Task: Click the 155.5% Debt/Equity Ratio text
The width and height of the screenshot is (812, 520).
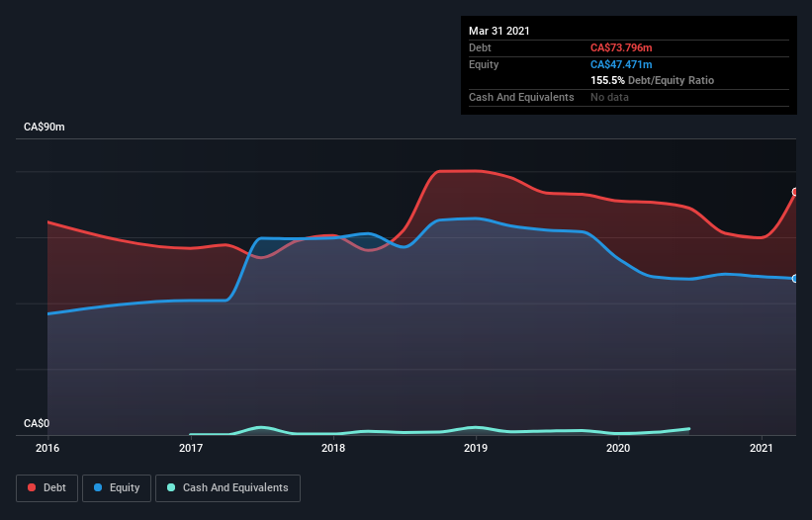Action: coord(652,80)
